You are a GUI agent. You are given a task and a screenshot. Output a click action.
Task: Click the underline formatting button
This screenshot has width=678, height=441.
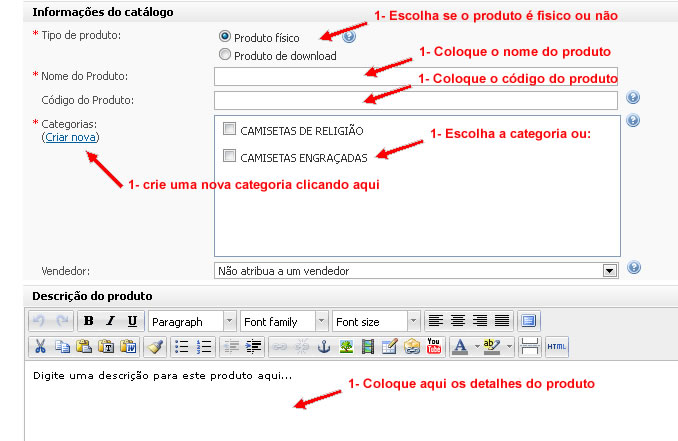132,321
